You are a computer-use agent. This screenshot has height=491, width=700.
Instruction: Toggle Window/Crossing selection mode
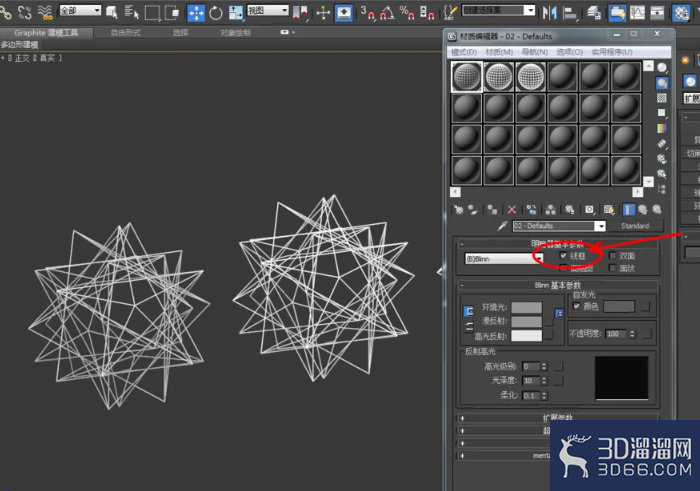coord(171,12)
